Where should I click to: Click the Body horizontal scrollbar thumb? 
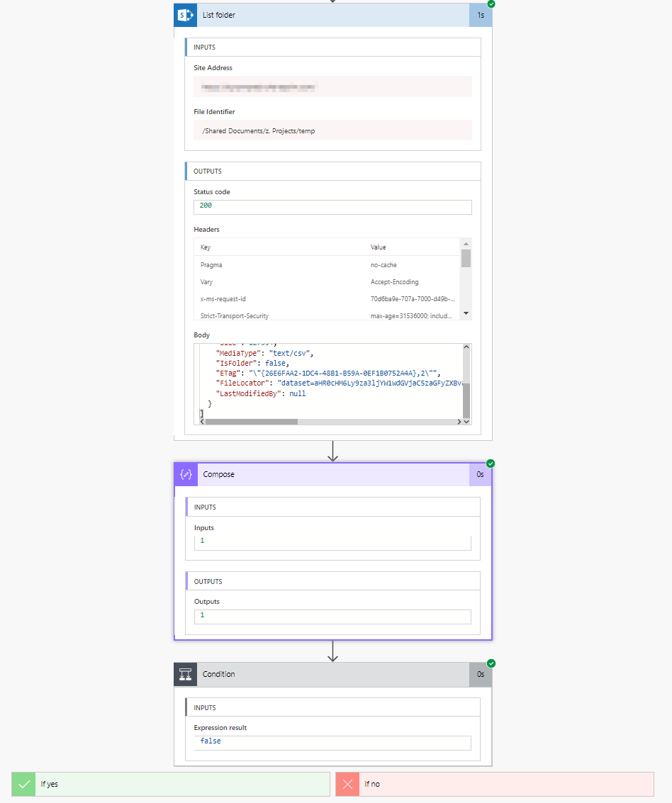pyautogui.click(x=252, y=422)
